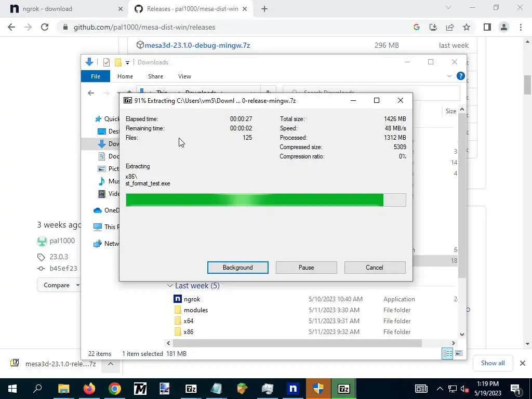Screen dimensions: 532x399
Task: Click the GitHub URL address bar
Action: coord(144,27)
